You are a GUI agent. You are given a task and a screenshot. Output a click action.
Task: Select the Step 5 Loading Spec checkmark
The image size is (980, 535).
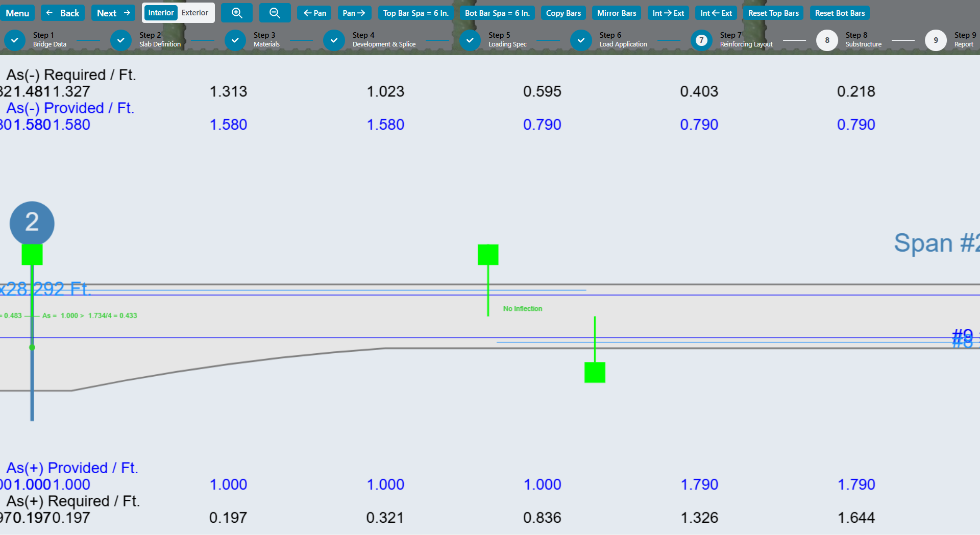tap(470, 40)
